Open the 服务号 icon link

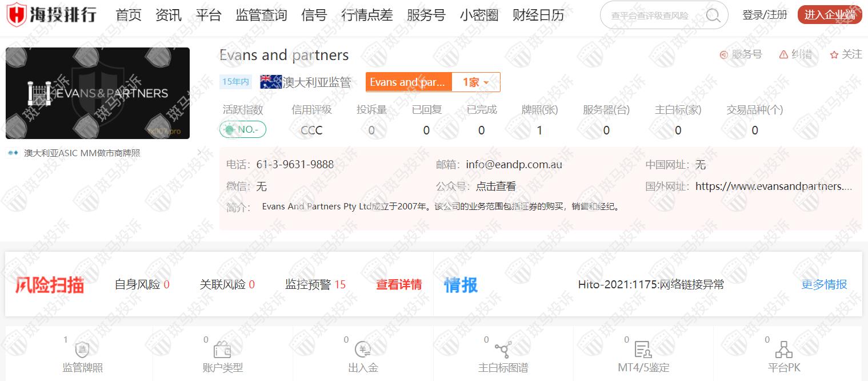pos(724,55)
